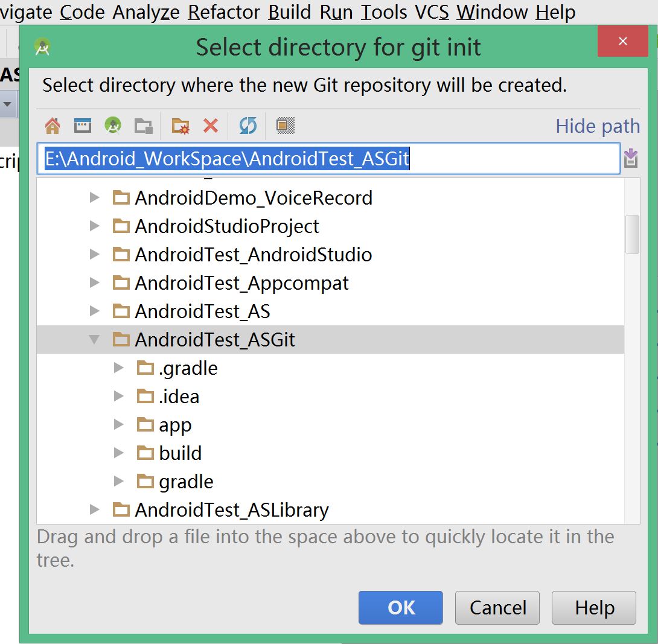Jump to the Desktop directory icon
This screenshot has height=644, width=658.
click(82, 126)
